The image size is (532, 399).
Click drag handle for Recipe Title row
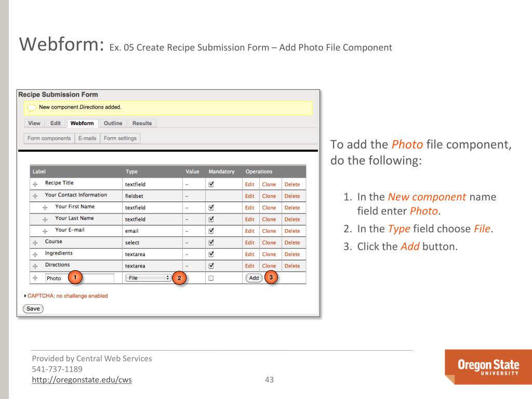coord(35,184)
